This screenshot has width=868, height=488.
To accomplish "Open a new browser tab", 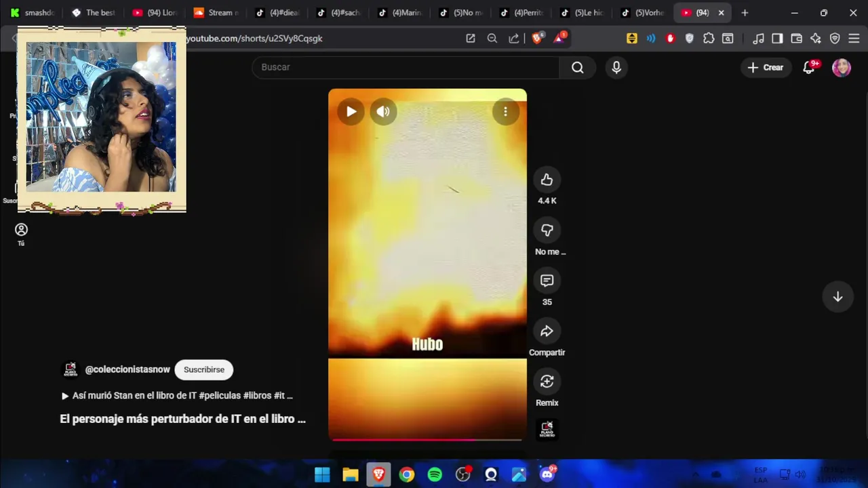I will 745,13.
